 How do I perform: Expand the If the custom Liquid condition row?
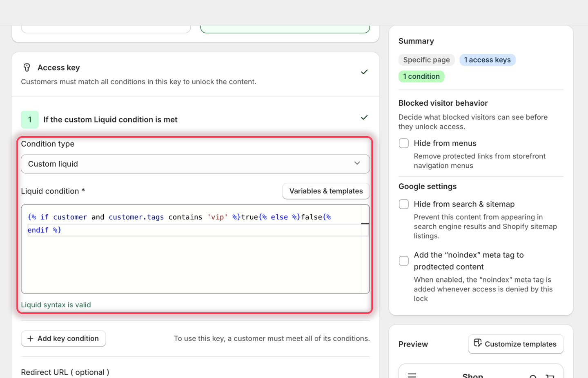(x=195, y=120)
